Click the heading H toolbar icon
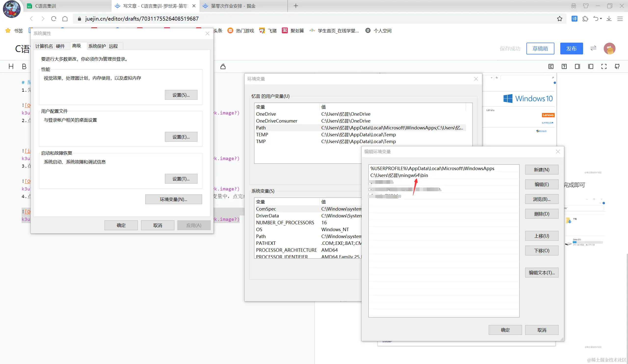This screenshot has height=364, width=628. click(11, 66)
